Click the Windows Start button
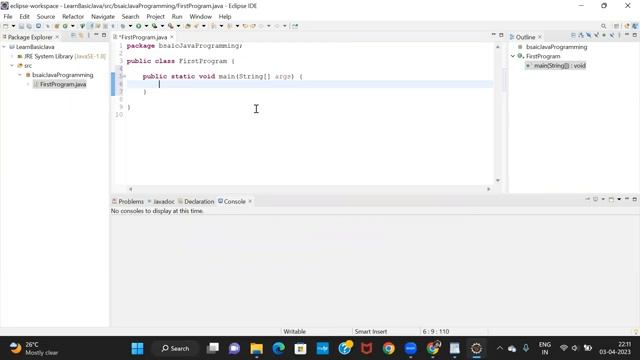This screenshot has height=360, width=640. click(x=138, y=349)
